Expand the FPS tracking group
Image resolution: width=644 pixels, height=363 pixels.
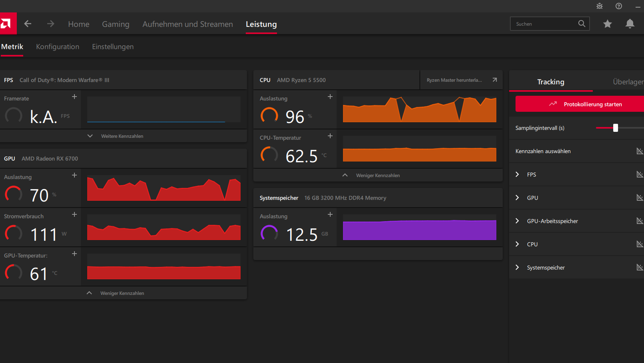[x=517, y=174]
